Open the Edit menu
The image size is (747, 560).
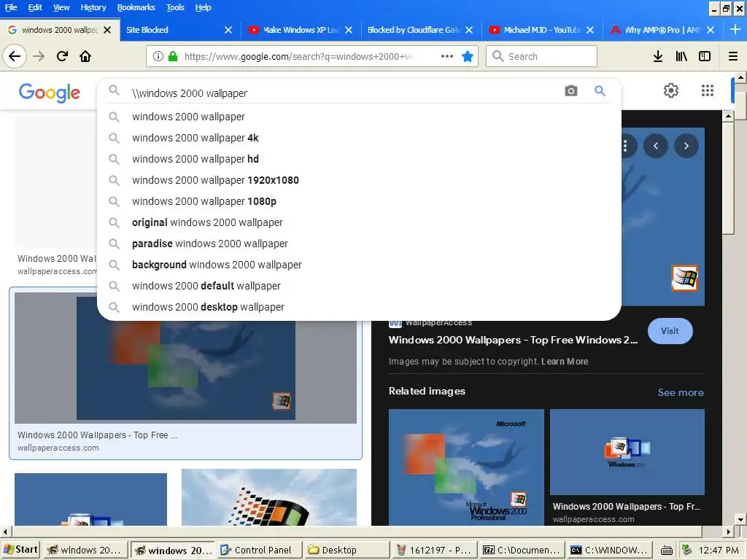[35, 7]
